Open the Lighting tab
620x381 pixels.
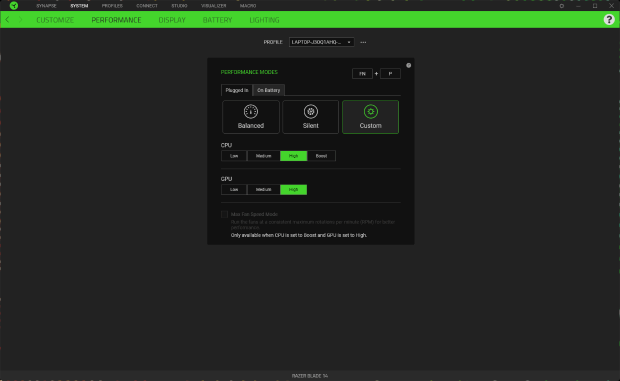[x=264, y=20]
